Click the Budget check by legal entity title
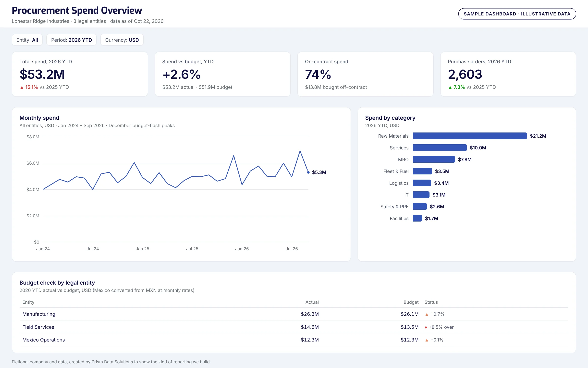 pos(57,283)
